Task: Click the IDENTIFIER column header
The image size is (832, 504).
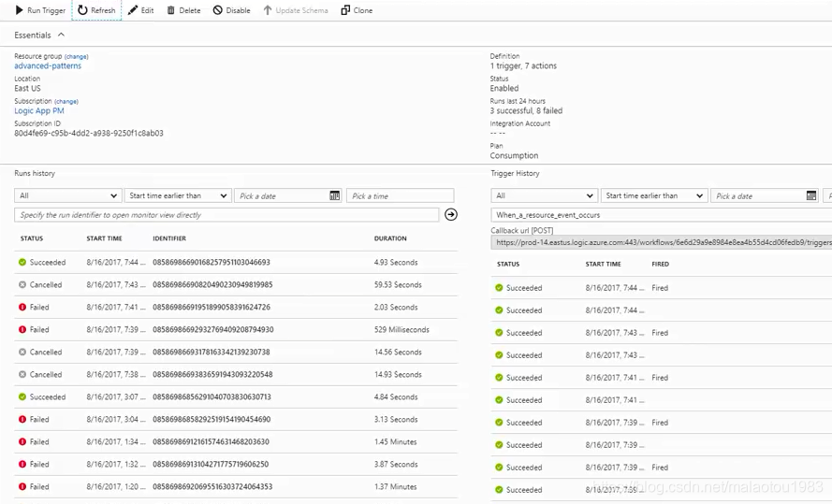Action: pyautogui.click(x=169, y=238)
